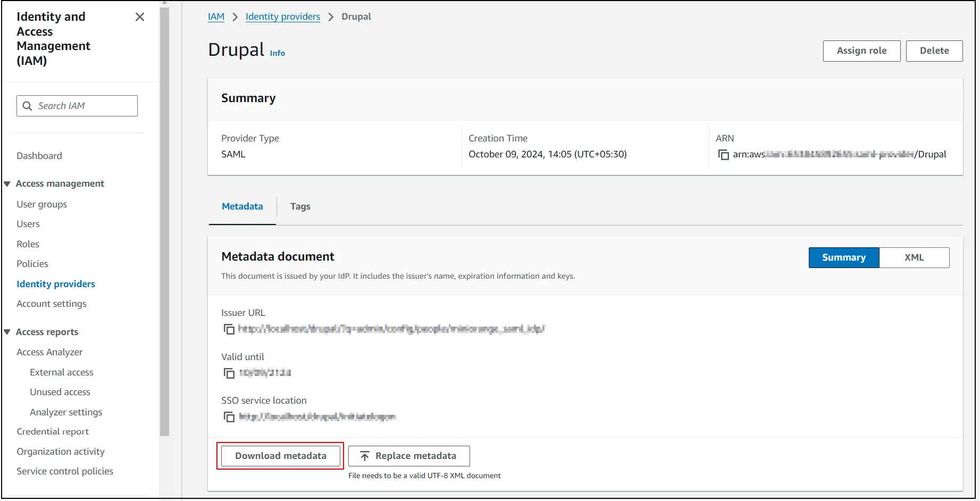Viewport: 980px width, 501px height.
Task: Click the Download metadata button
Action: point(281,456)
